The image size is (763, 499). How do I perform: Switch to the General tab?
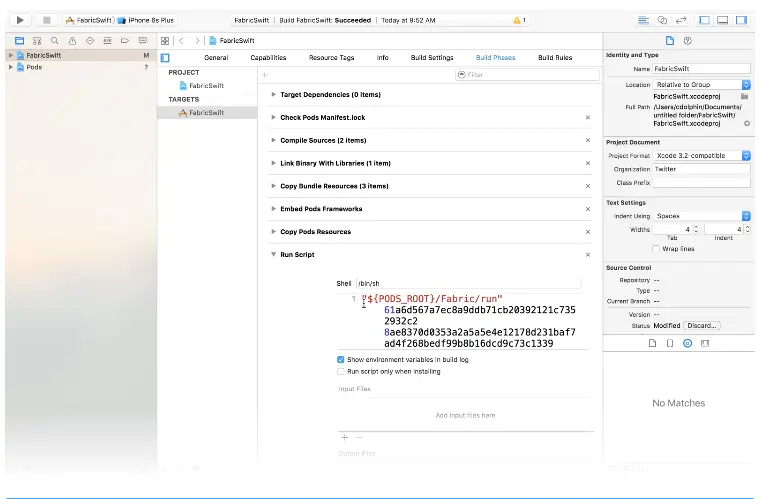(216, 57)
